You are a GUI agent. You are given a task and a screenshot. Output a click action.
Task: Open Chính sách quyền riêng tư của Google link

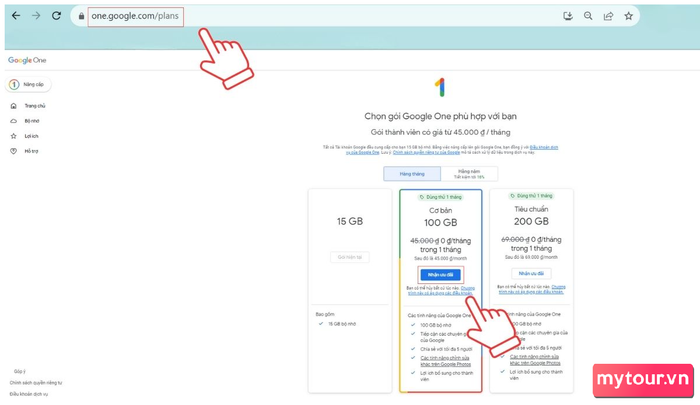(426, 152)
